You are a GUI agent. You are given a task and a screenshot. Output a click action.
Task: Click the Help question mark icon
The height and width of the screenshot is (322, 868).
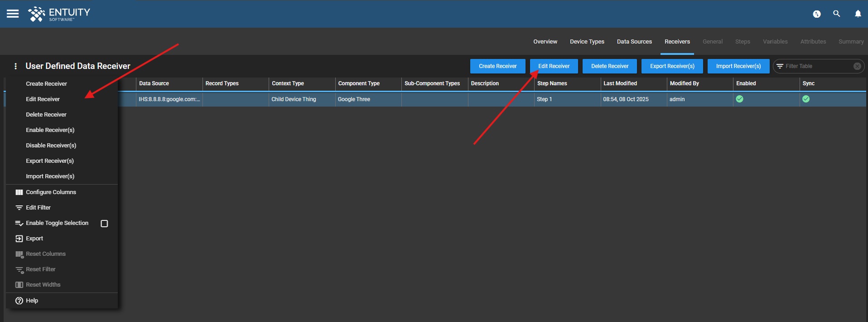point(19,301)
